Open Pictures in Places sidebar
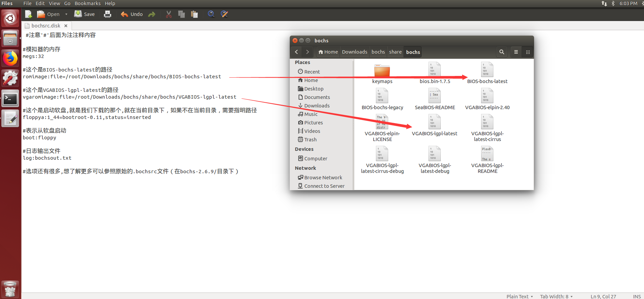Viewport: 644px width, 299px height. click(310, 123)
